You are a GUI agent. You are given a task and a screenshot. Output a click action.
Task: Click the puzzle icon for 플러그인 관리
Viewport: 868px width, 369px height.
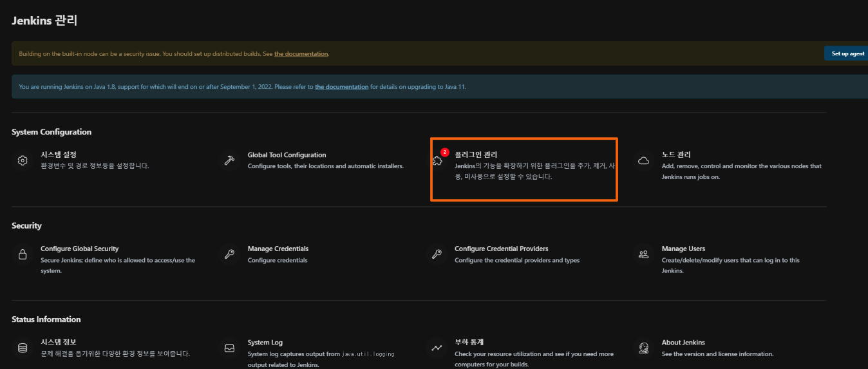pos(437,161)
